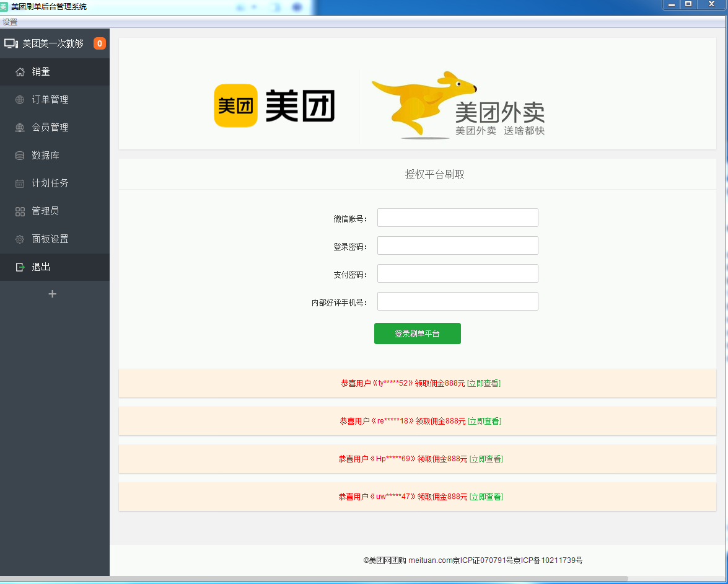
Task: Click 美团美一次就够 sidebar title
Action: pos(53,43)
